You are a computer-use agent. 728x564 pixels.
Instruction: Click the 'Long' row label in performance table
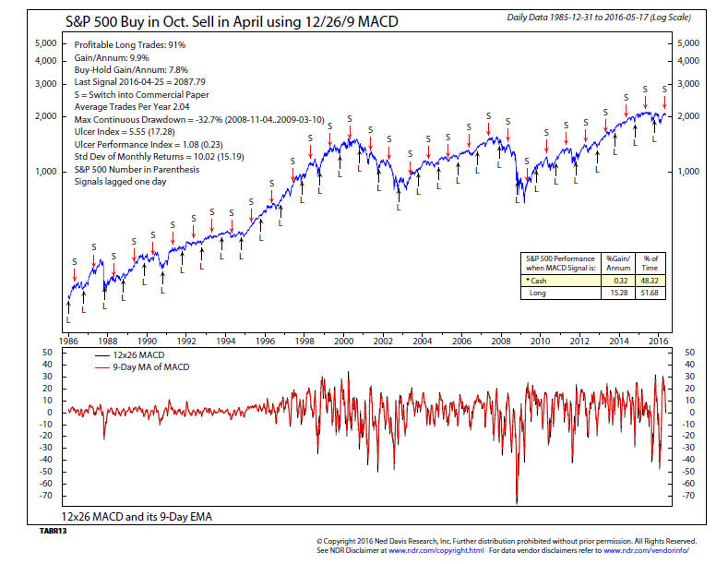pyautogui.click(x=538, y=294)
